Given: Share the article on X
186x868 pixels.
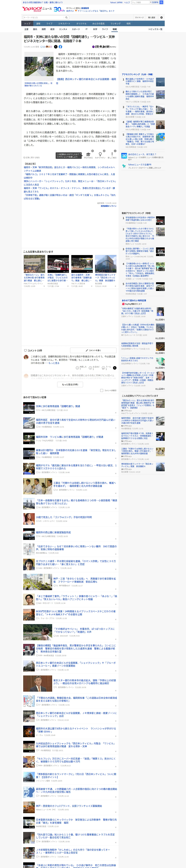Looking at the screenshot, I should click(x=56, y=47).
